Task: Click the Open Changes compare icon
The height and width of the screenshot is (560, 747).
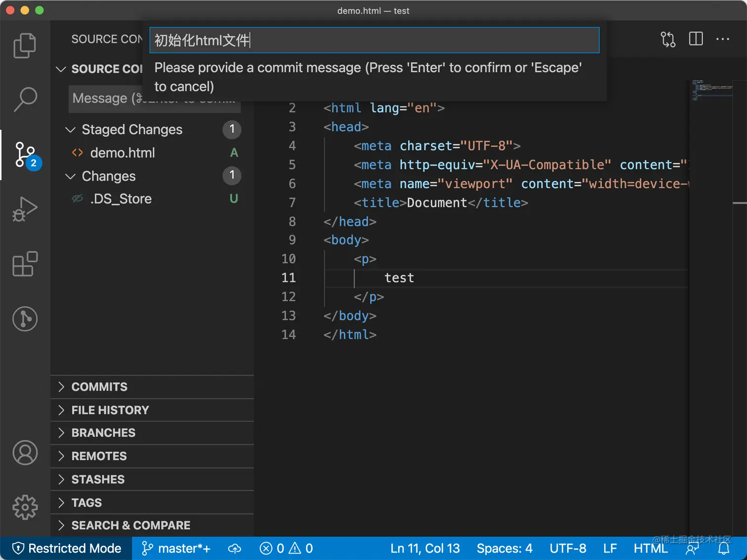Action: [x=668, y=39]
